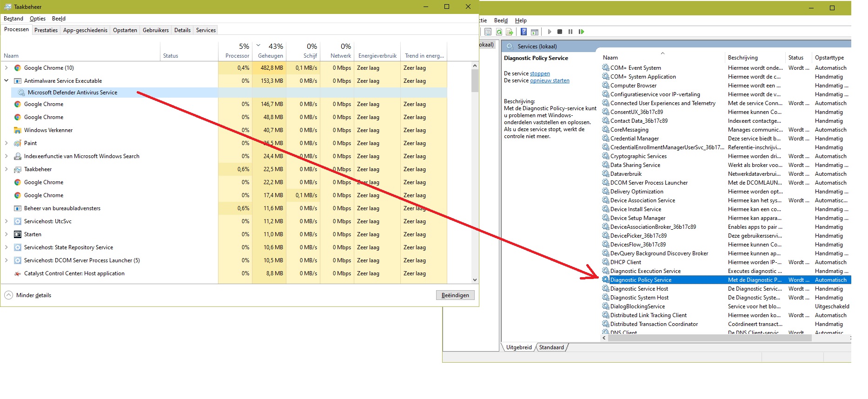Collapse the Antimalware Service Executable group

(x=7, y=81)
